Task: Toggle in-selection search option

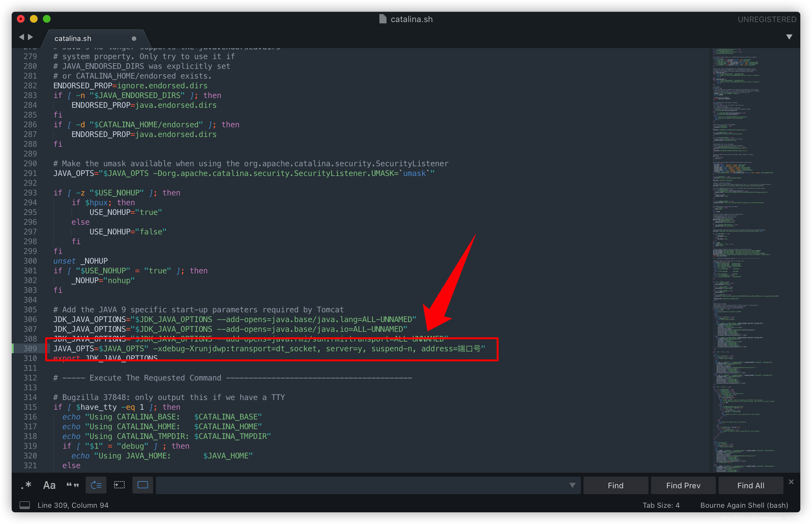Action: [x=119, y=485]
